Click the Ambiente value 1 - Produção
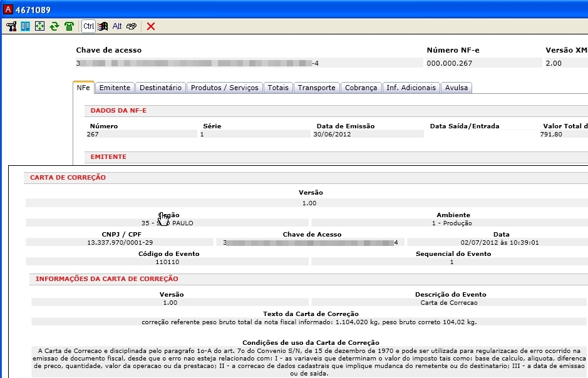 (452, 223)
